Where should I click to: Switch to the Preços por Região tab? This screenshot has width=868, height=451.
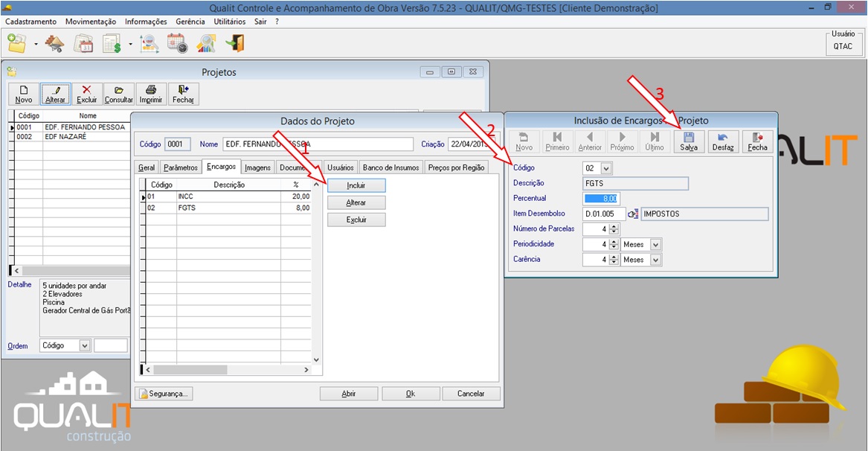456,168
